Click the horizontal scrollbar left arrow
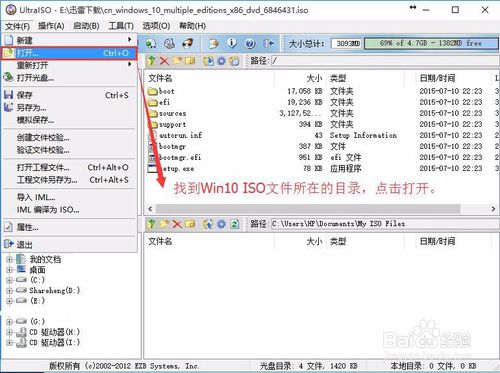500x373 pixels. (x=150, y=209)
